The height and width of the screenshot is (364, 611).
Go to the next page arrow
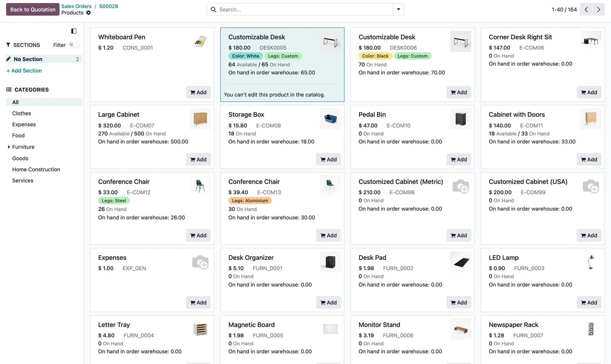[599, 10]
